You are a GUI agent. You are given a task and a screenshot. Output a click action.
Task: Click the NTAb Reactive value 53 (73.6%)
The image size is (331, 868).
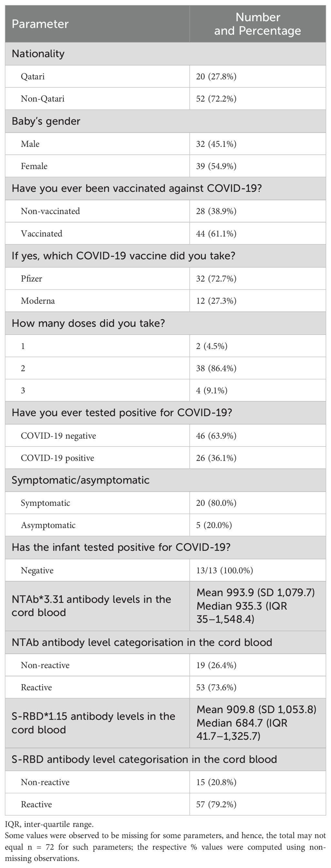click(x=216, y=687)
